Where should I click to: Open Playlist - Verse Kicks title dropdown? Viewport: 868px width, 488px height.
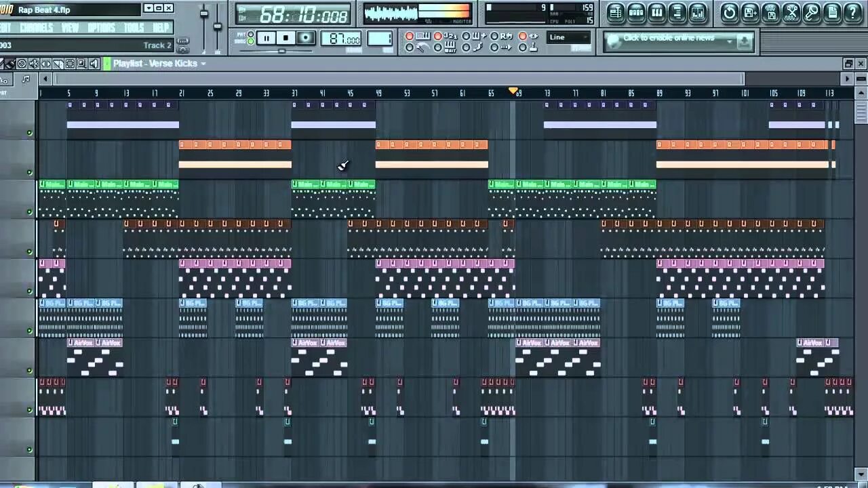tap(203, 64)
